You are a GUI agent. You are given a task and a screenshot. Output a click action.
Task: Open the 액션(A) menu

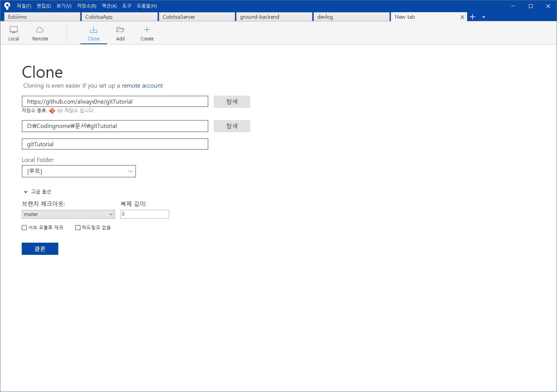[109, 6]
